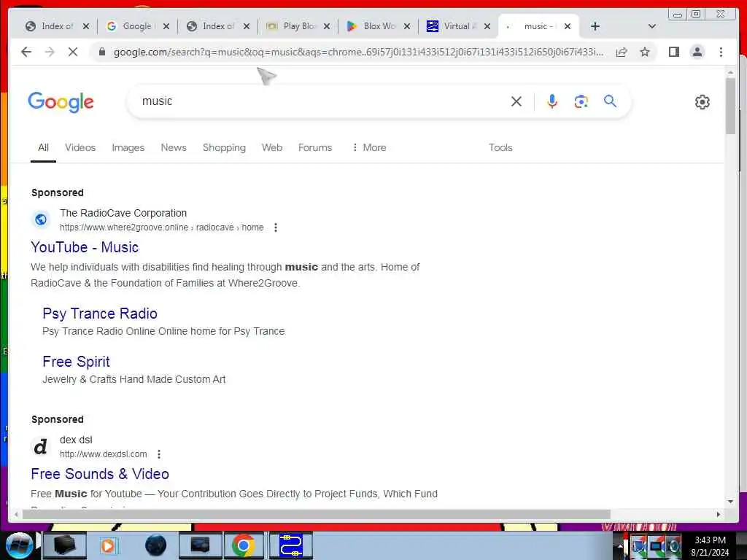Open the Windows Start menu
The image size is (747, 560).
coord(19,545)
